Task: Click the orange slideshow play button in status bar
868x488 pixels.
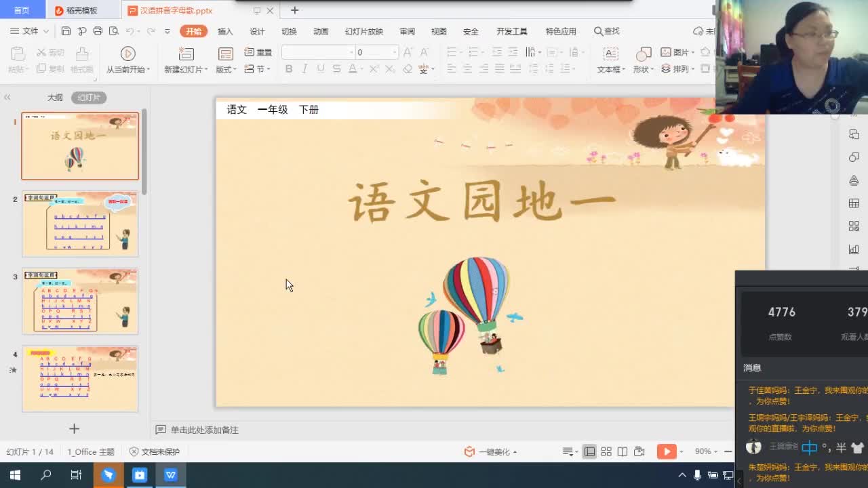Action: (665, 451)
